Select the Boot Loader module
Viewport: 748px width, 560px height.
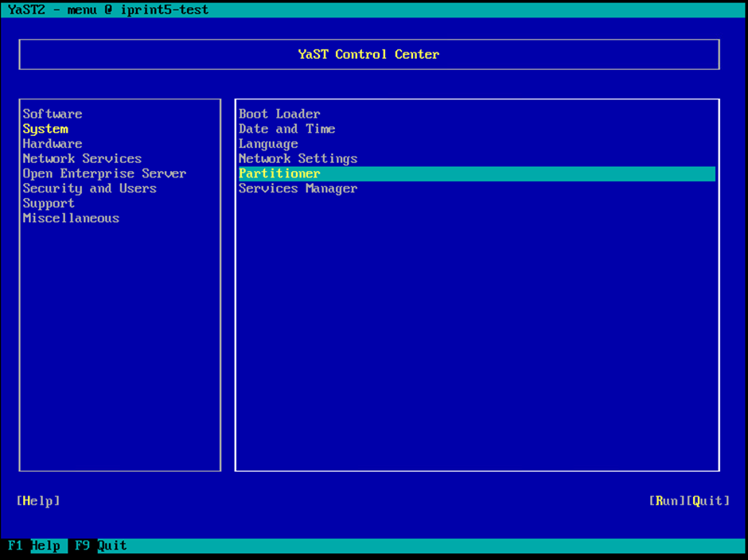pyautogui.click(x=279, y=114)
